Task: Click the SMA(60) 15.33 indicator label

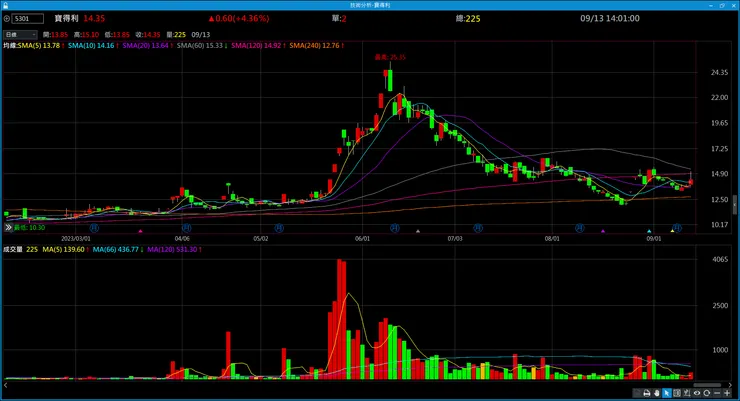Action: [x=202, y=46]
